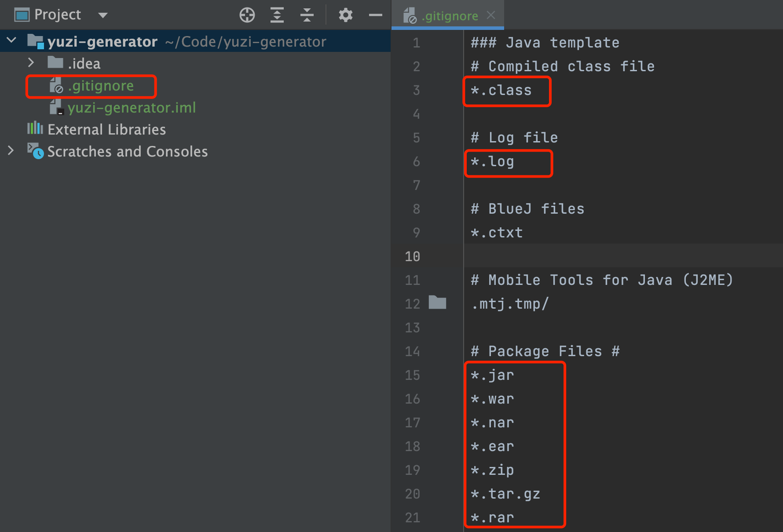
Task: Expand Scratches and Consoles node
Action: click(11, 151)
